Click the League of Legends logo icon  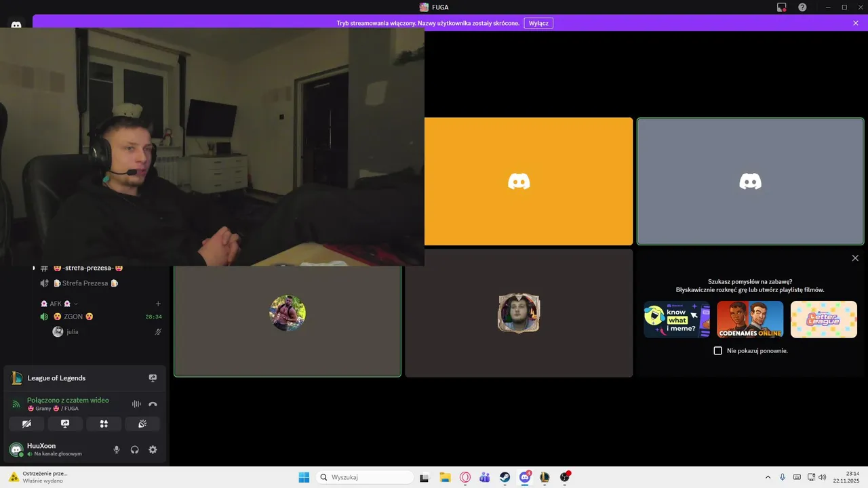(x=16, y=378)
